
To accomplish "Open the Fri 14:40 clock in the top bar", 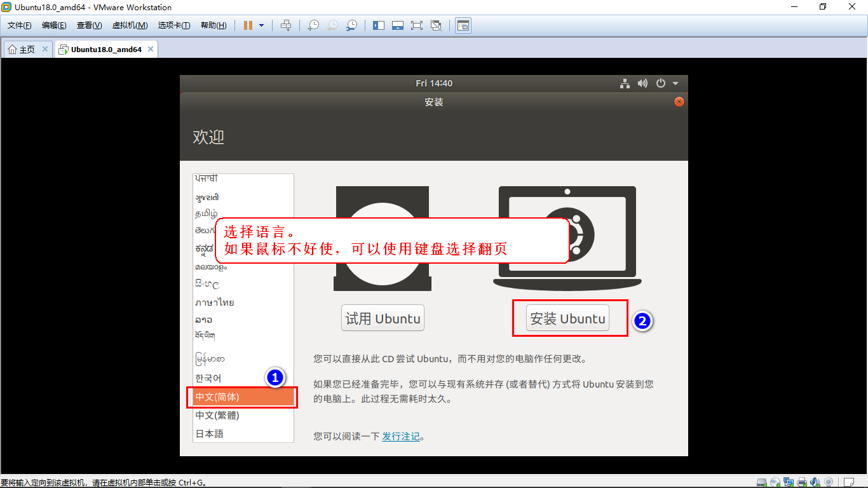I will 434,83.
